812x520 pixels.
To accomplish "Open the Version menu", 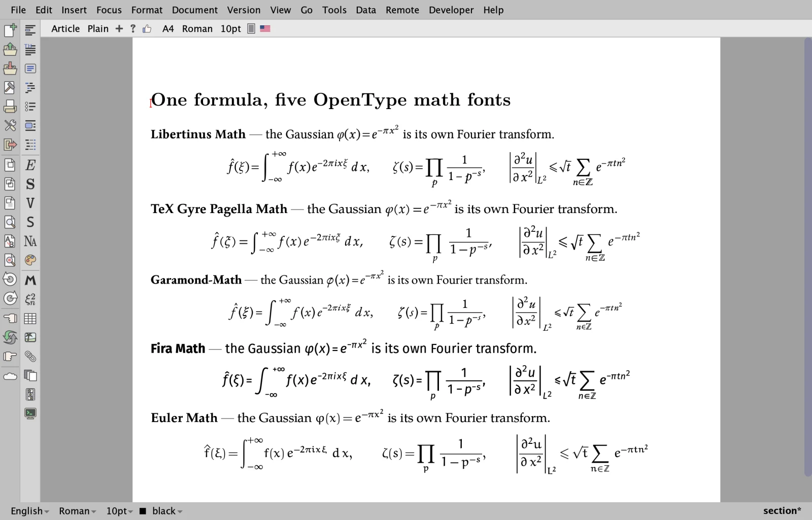I will (244, 10).
